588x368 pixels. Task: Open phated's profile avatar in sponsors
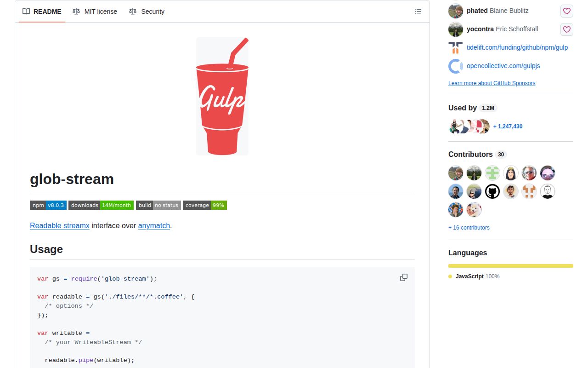coord(456,11)
